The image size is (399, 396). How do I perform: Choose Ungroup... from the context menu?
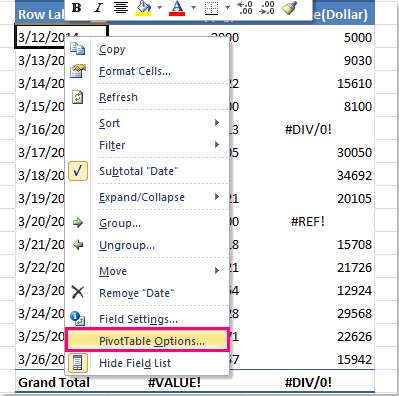click(x=127, y=245)
